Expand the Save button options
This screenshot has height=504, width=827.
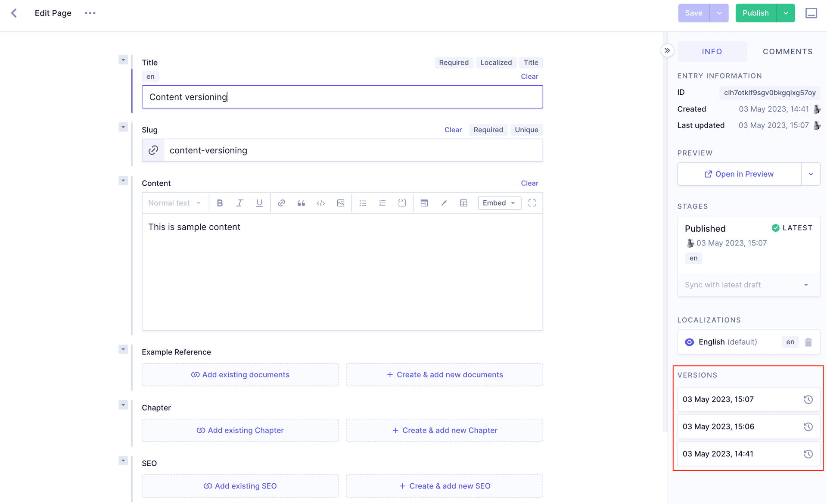pyautogui.click(x=719, y=13)
